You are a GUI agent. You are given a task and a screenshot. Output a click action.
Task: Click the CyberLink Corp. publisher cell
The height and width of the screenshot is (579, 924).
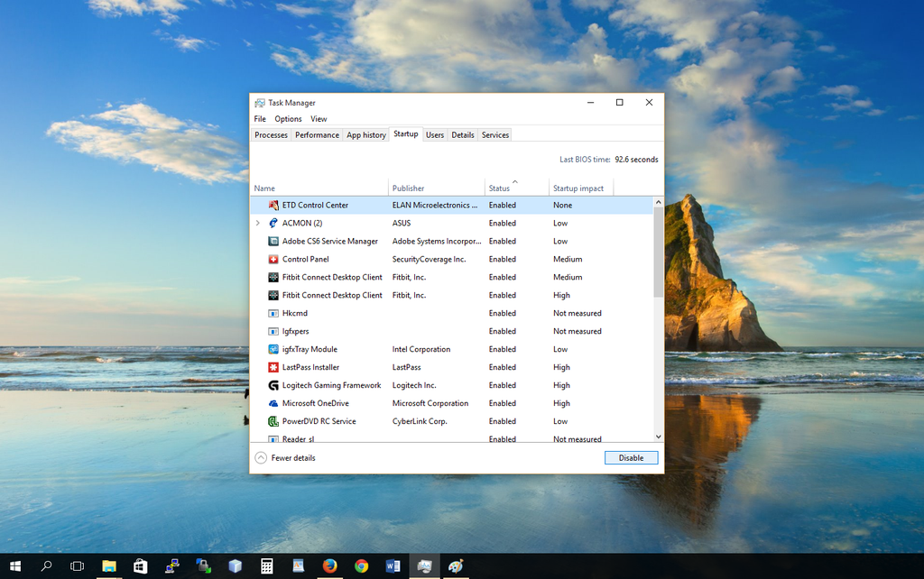tap(420, 421)
